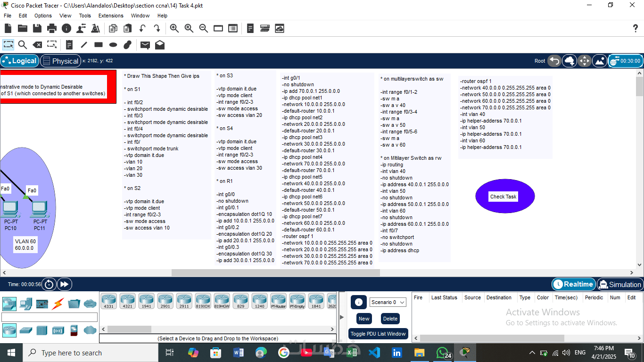The width and height of the screenshot is (644, 362).
Task: Click the taskbar search box
Action: (x=90, y=353)
